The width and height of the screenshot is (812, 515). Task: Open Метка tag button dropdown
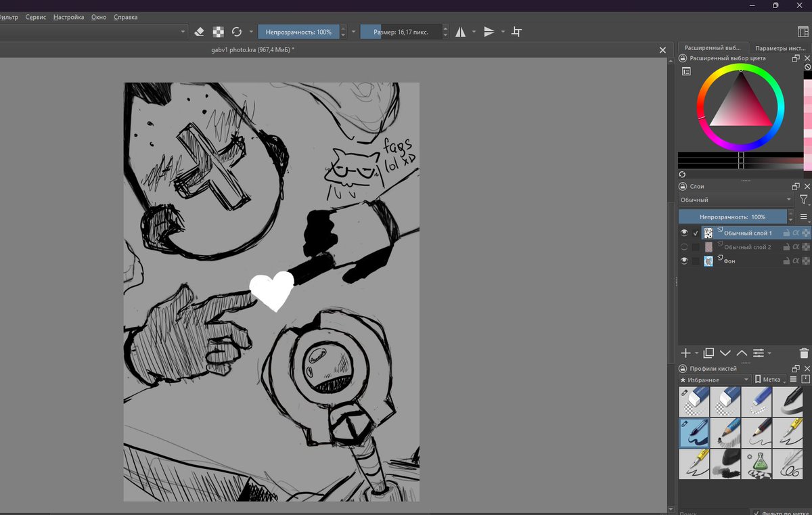click(771, 380)
